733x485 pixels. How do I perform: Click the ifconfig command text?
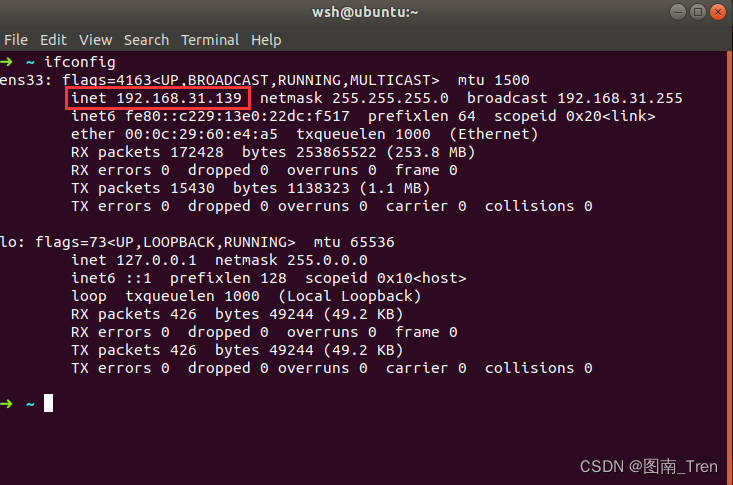tap(79, 62)
